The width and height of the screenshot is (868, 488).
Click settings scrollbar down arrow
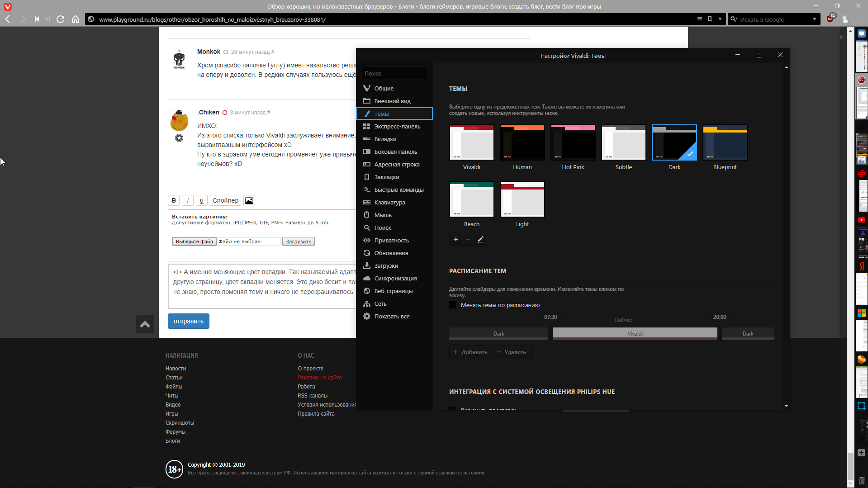(x=787, y=406)
